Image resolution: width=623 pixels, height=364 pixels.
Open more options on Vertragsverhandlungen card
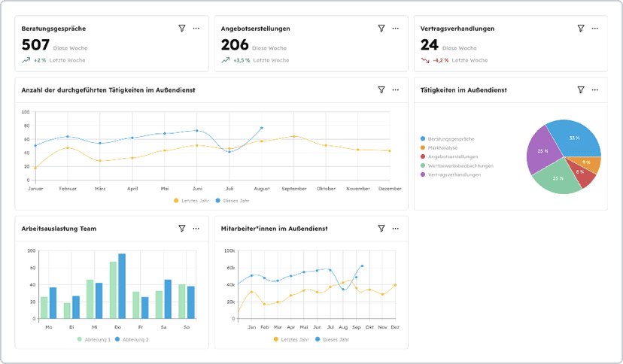tap(595, 28)
